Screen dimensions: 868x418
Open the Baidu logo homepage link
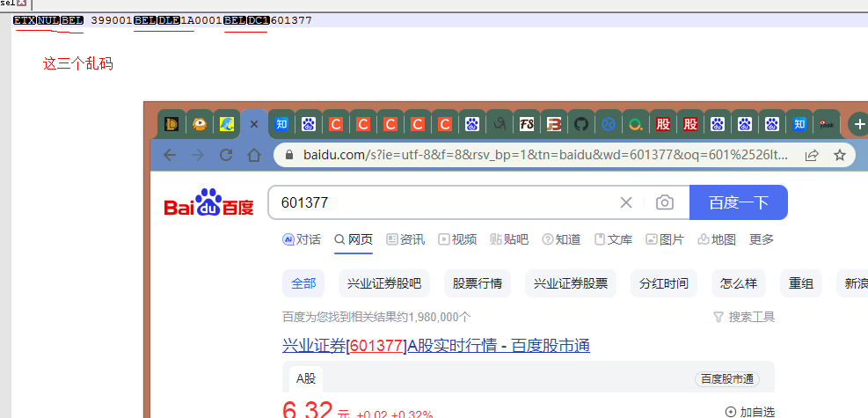(208, 202)
